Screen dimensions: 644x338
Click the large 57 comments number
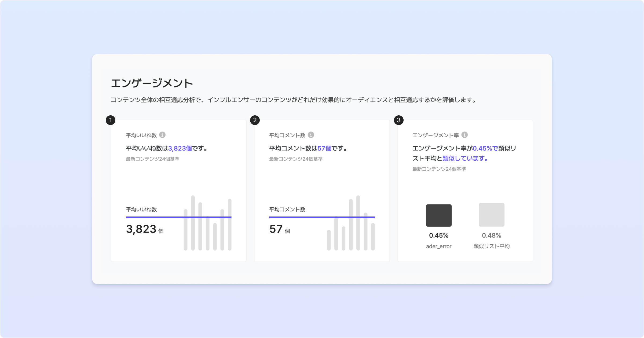[276, 229]
